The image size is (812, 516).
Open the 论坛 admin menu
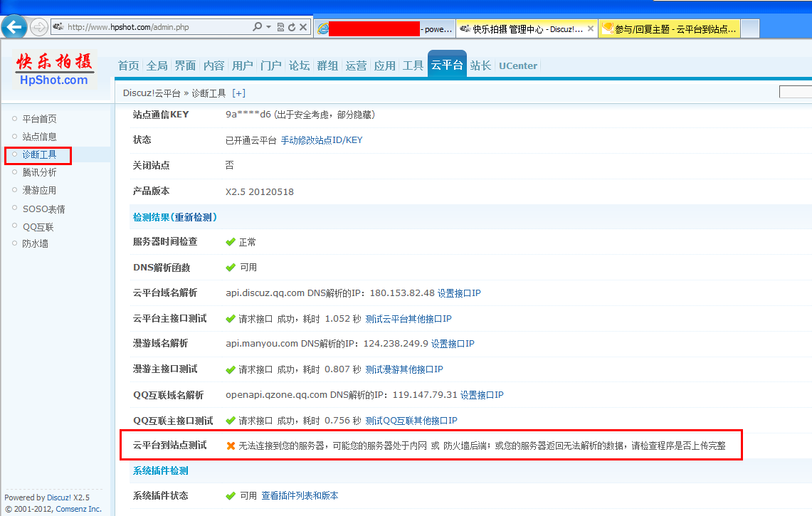pyautogui.click(x=300, y=65)
